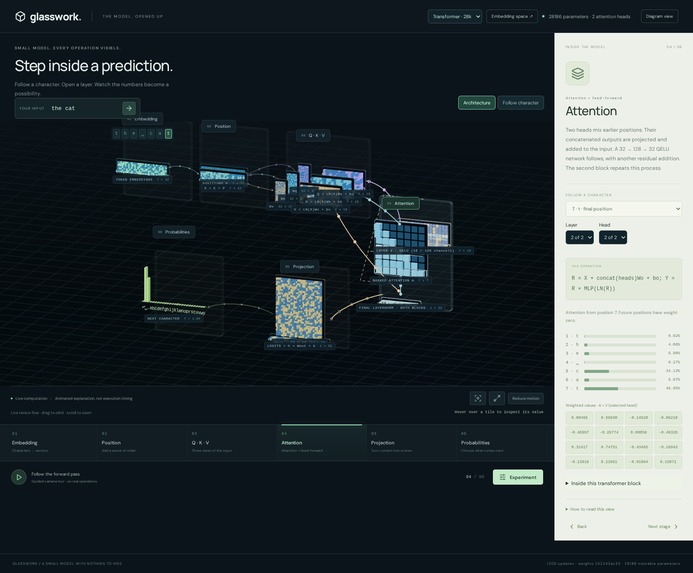Click Back in the side panel
This screenshot has width=693, height=573.
point(578,527)
